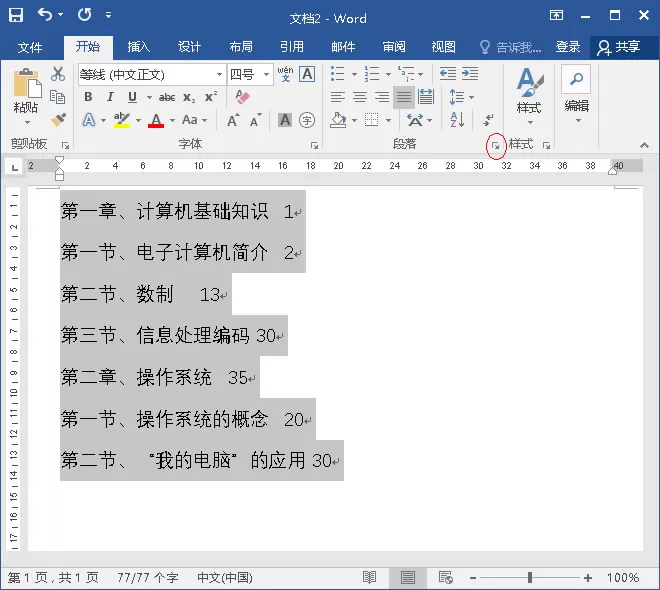Show paragraph marks icon
This screenshot has height=590, width=660.
pos(487,120)
